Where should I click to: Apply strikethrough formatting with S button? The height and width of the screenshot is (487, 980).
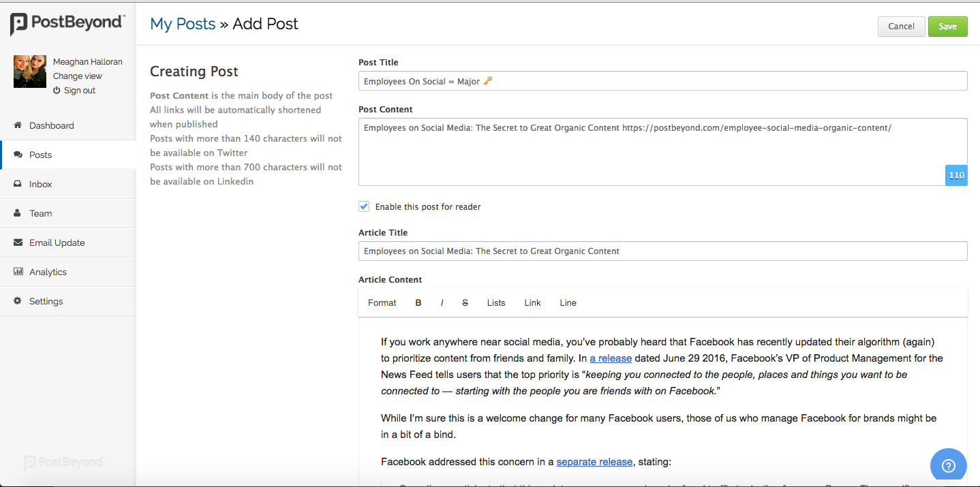coord(465,303)
